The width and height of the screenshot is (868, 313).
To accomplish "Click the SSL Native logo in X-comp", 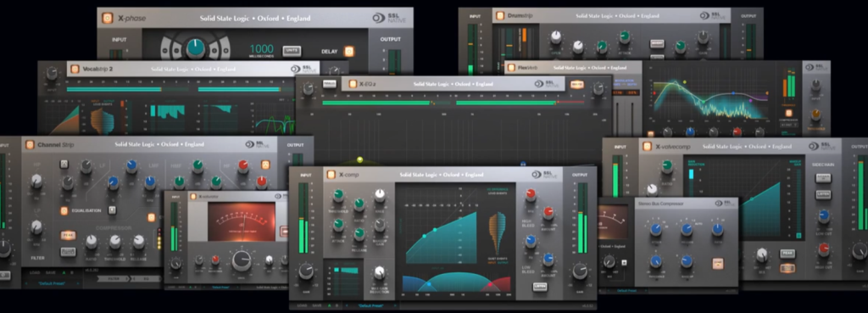I will 544,175.
